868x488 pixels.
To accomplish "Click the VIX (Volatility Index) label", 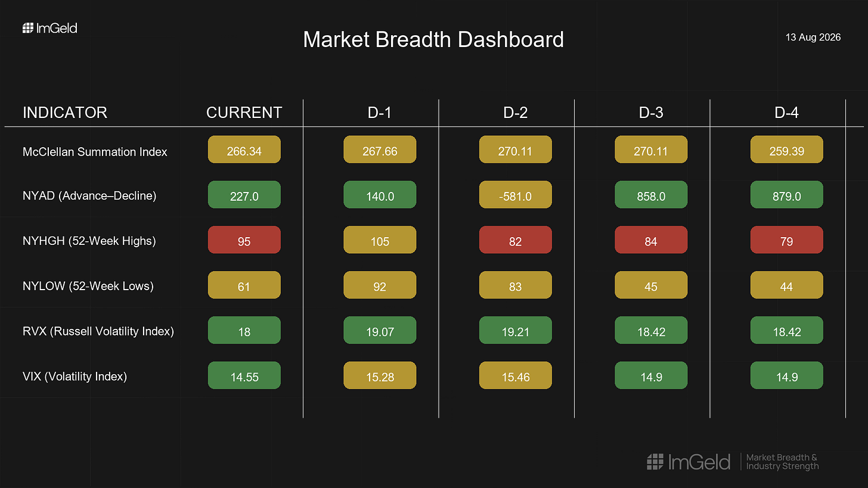I will point(75,376).
